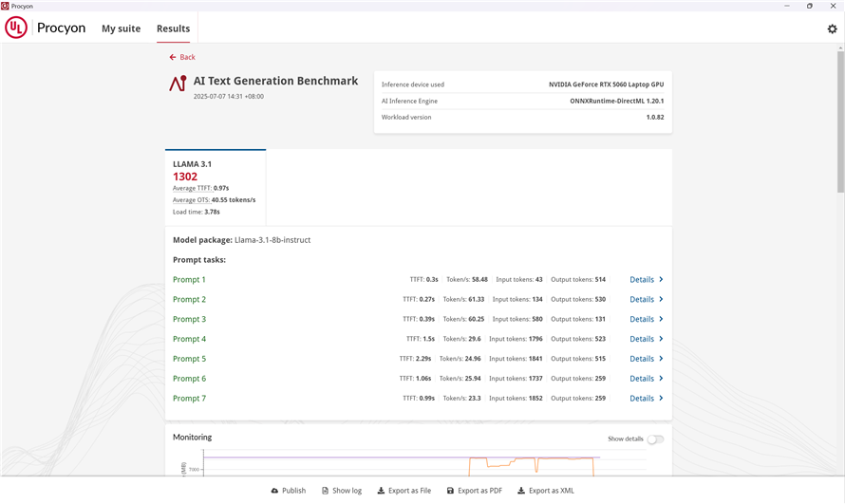Expand Prompt 5 details chevron
Viewport: 845px width, 504px height.
(661, 359)
